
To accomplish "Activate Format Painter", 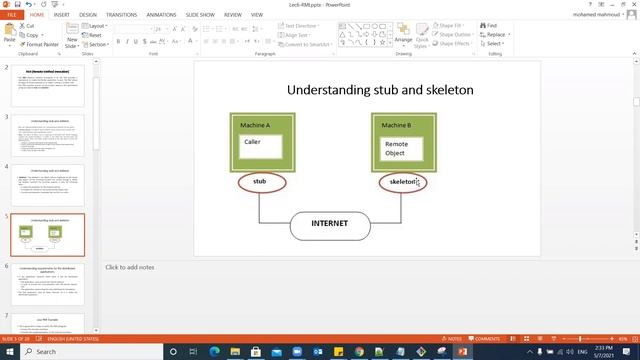I will [40, 44].
